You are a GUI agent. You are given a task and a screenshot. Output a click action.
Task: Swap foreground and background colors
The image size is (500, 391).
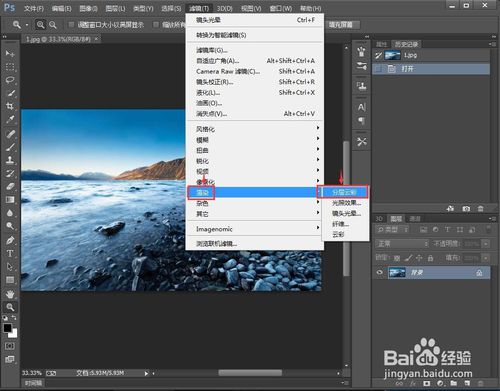point(14,317)
